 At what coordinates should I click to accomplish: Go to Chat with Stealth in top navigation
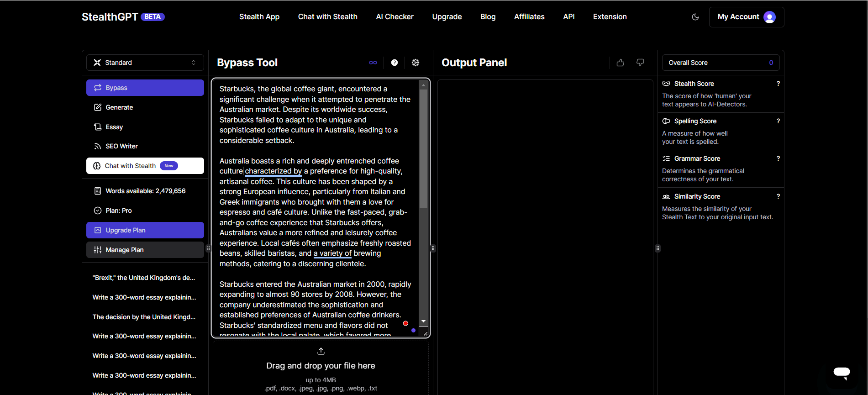327,17
